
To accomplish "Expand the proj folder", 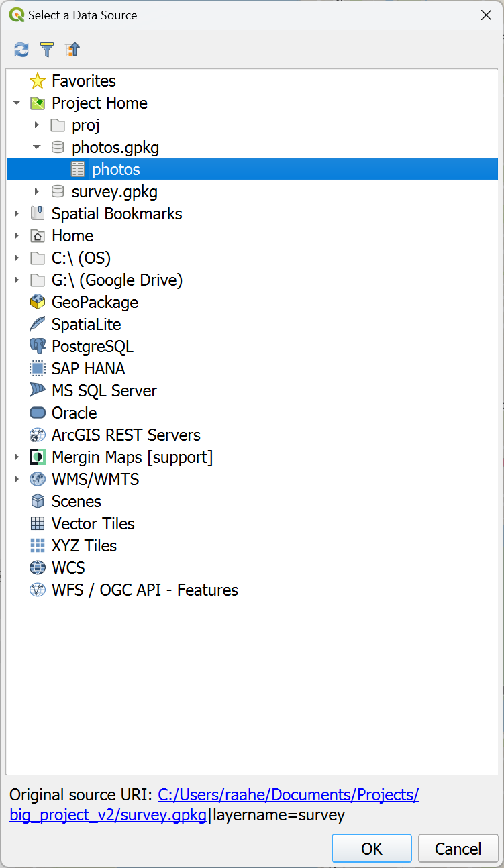I will 37,125.
